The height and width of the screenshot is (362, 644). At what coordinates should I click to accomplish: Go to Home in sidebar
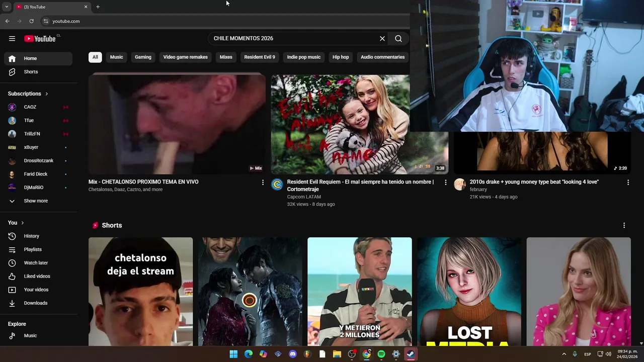point(38,58)
